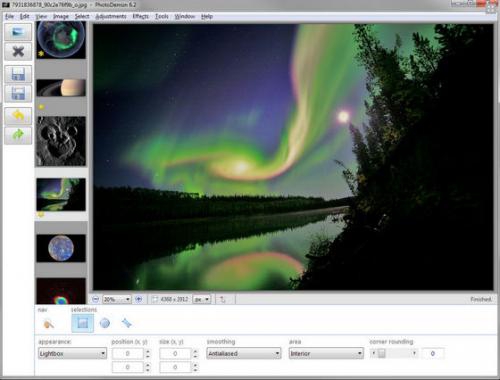The image size is (500, 380).
Task: Select the Earth aurora globe thumbnail
Action: point(61,40)
